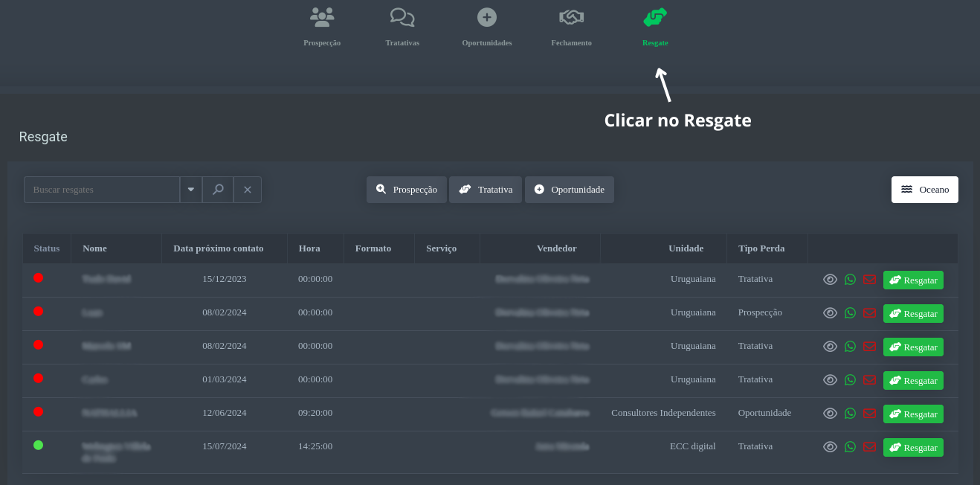Open the Oceano theme selector
Screen dimensions: 980x485
pyautogui.click(x=924, y=190)
